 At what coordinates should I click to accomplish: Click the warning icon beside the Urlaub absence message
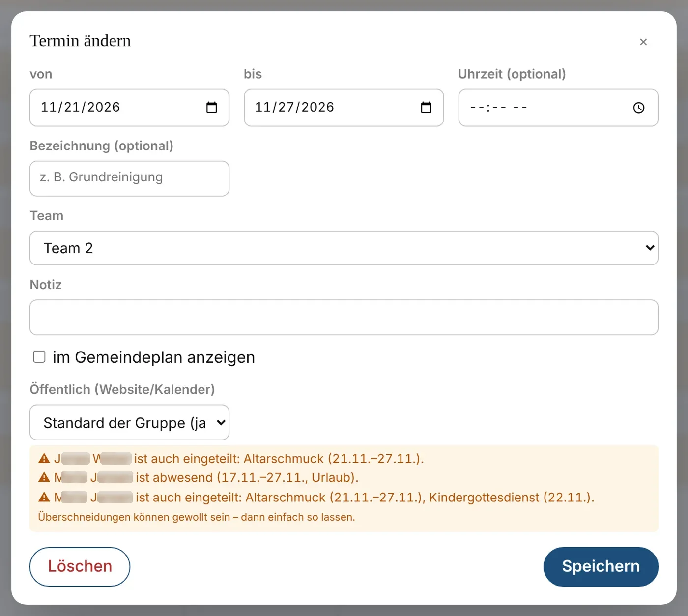coord(44,477)
